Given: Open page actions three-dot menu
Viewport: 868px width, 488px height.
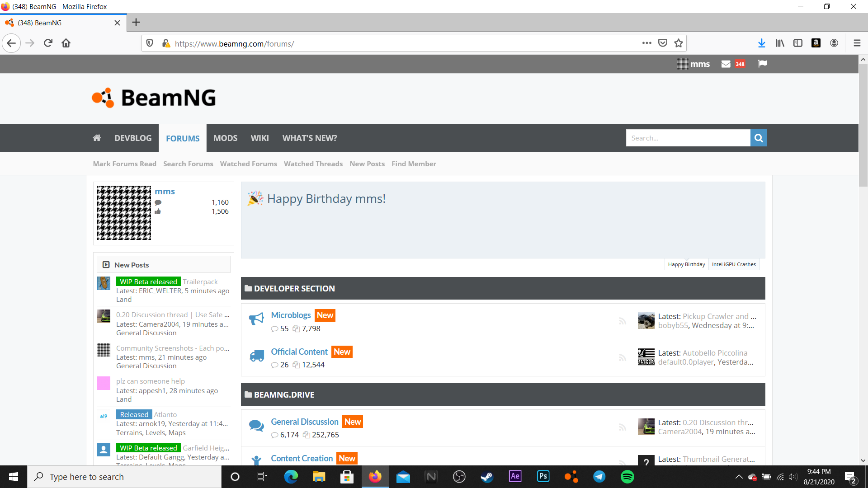Looking at the screenshot, I should tap(647, 43).
